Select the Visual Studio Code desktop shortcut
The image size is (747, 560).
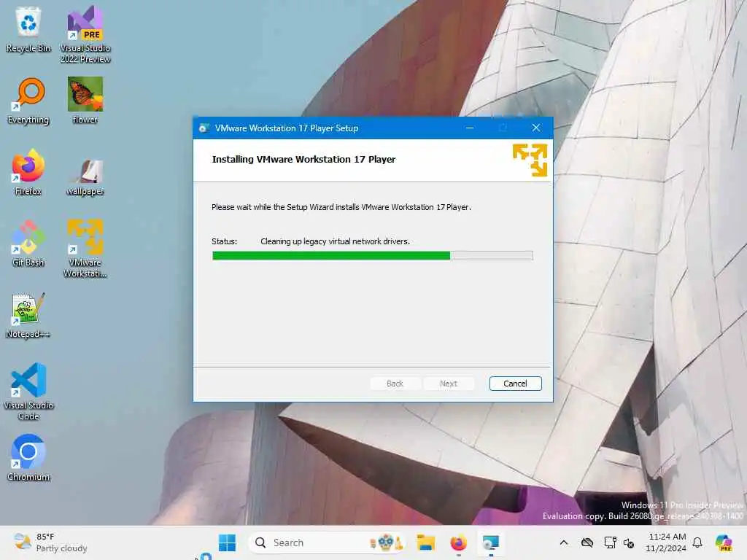[28, 392]
